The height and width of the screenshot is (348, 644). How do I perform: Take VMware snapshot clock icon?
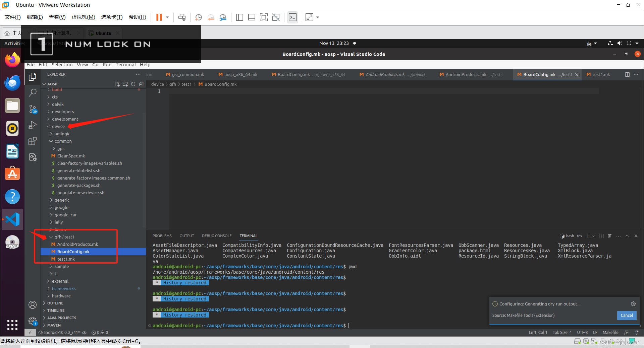(x=199, y=17)
